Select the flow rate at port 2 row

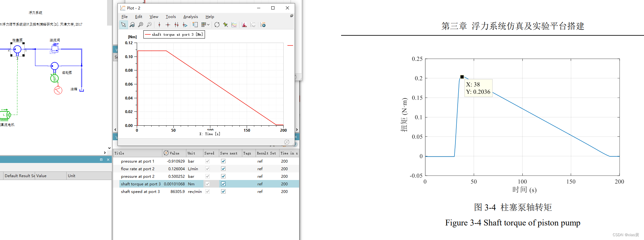(206, 169)
